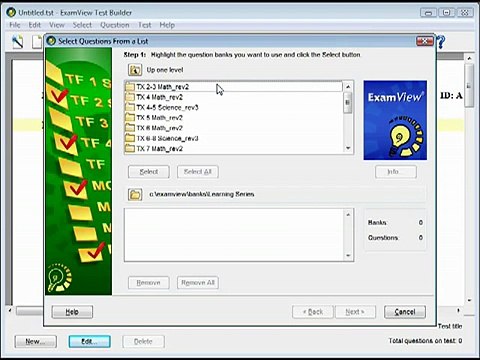Screen dimensions: 480x360
Task: Click the Next button
Action: [355, 312]
